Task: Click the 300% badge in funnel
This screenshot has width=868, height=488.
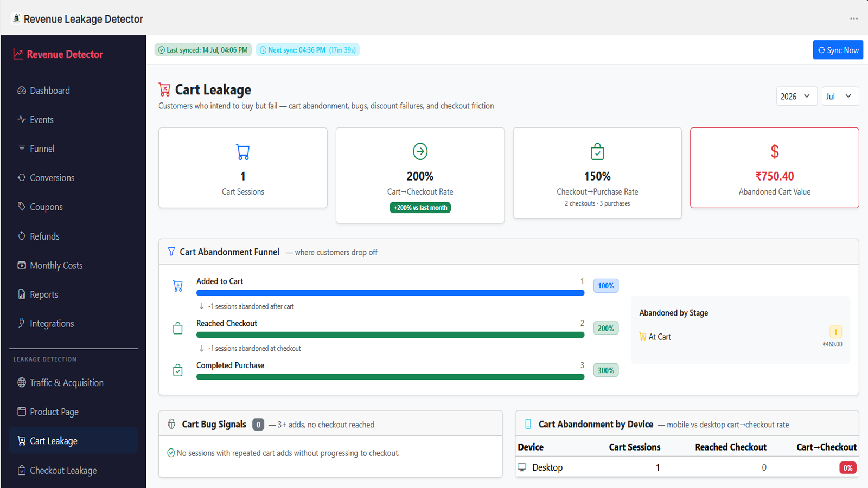Action: (x=606, y=370)
